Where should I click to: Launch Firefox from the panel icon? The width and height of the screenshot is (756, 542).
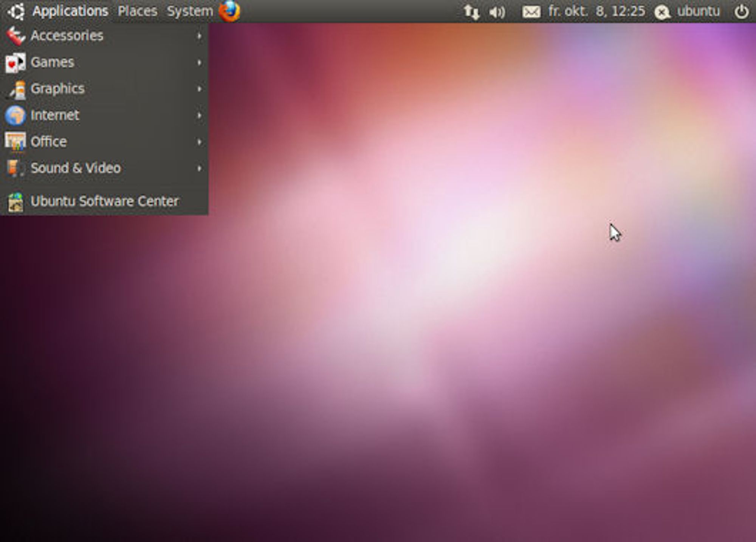pos(229,11)
